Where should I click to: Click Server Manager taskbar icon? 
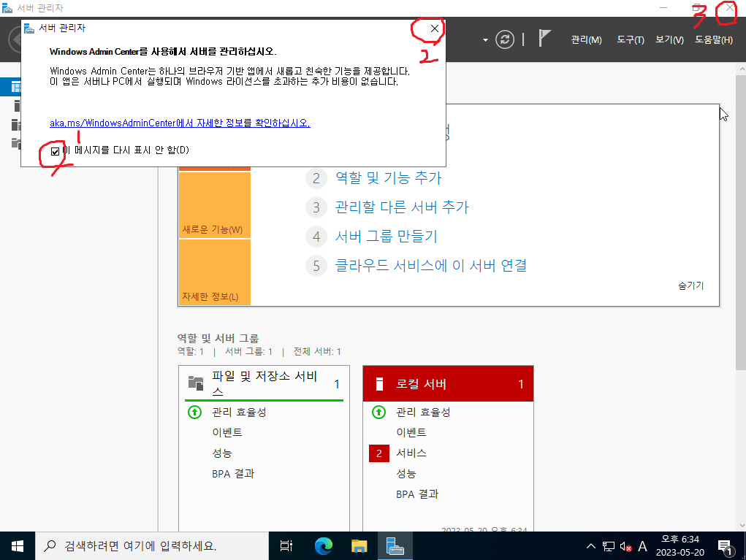395,546
